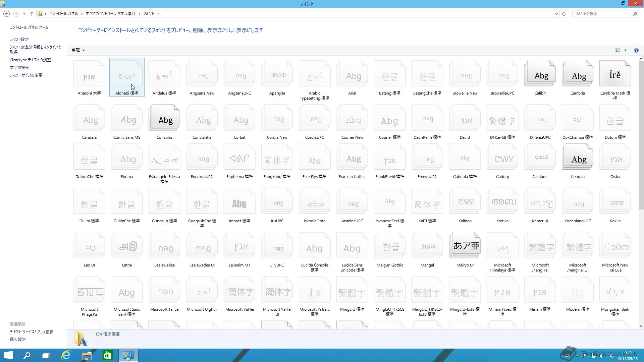Open フォント設定 link
The image size is (644, 362).
coord(19,40)
